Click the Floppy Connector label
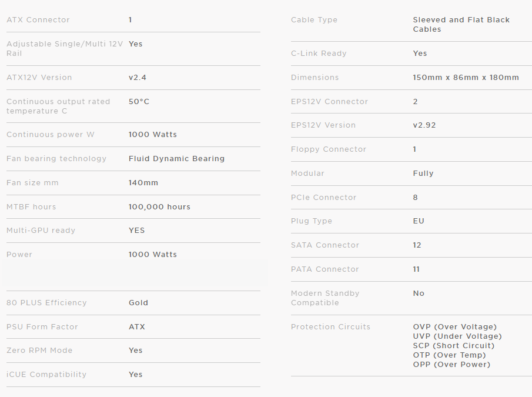Image resolution: width=532 pixels, height=397 pixels. click(x=329, y=149)
